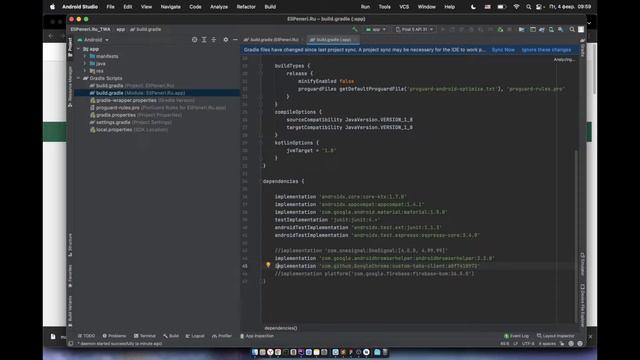The image size is (640, 360).
Task: Open the Profiler tool window
Action: 222,336
